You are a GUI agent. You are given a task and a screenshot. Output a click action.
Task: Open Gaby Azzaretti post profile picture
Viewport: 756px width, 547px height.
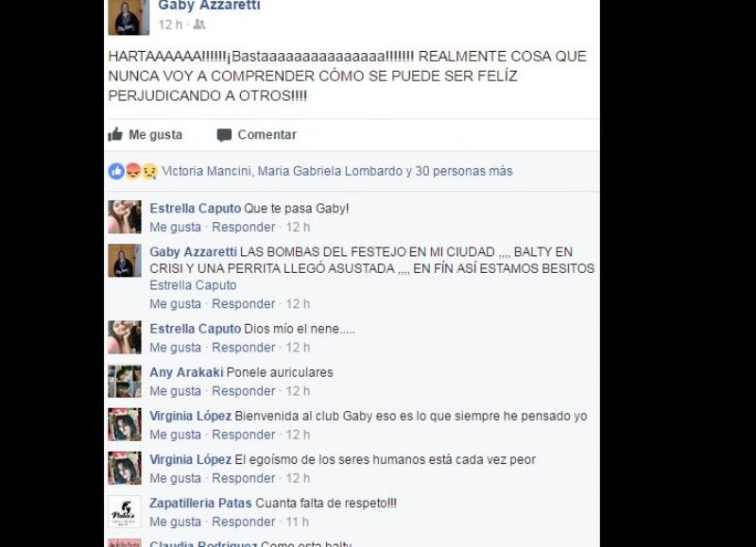(129, 17)
